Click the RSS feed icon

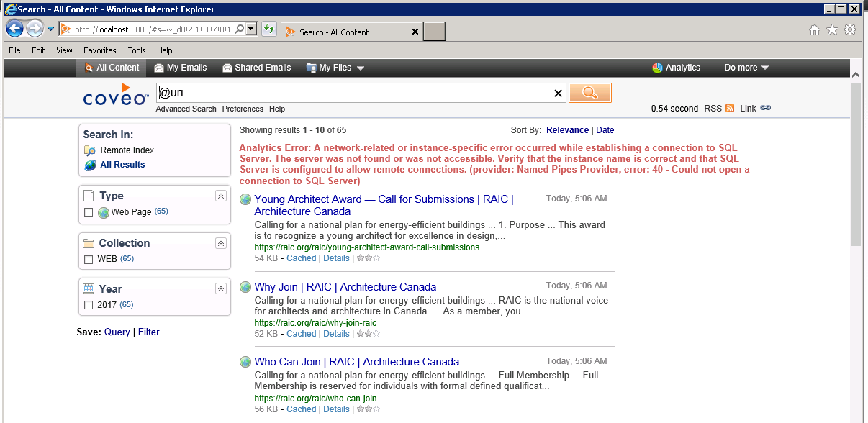730,109
